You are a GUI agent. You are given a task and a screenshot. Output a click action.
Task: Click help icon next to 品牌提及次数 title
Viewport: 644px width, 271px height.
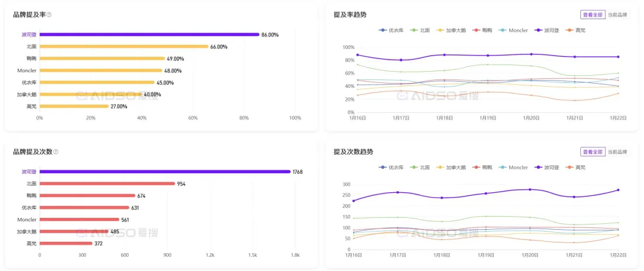pos(56,152)
